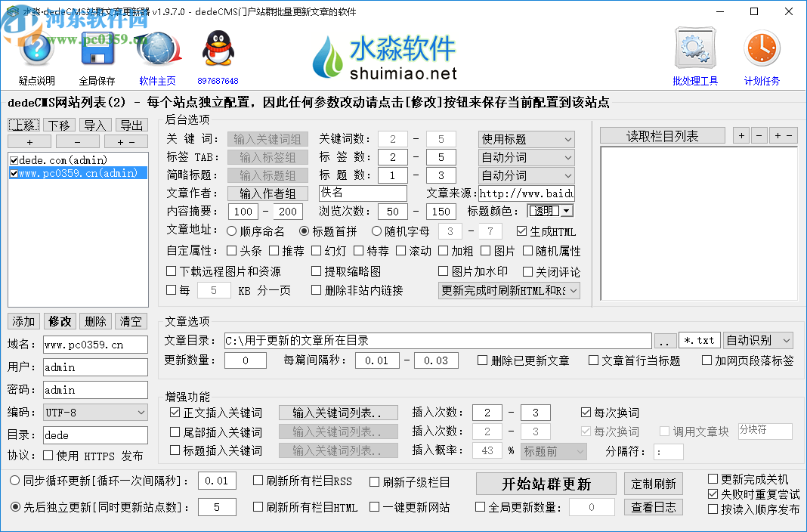
Task: Click the 全局保存 save icon
Action: (98, 48)
